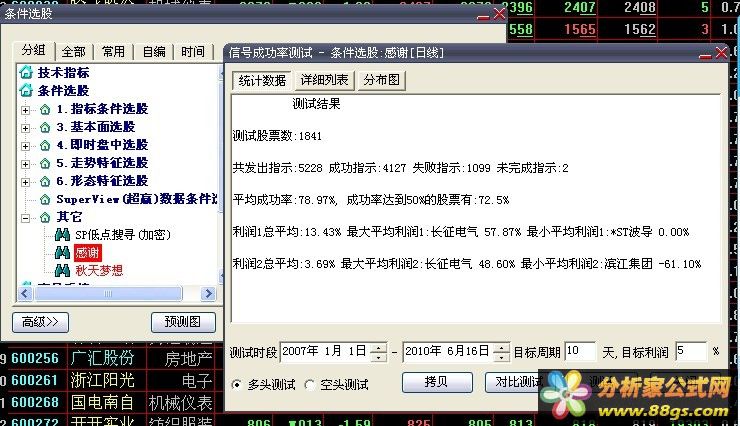Open the 分布图 tab
Screen dimensions: 740x426
pos(381,80)
